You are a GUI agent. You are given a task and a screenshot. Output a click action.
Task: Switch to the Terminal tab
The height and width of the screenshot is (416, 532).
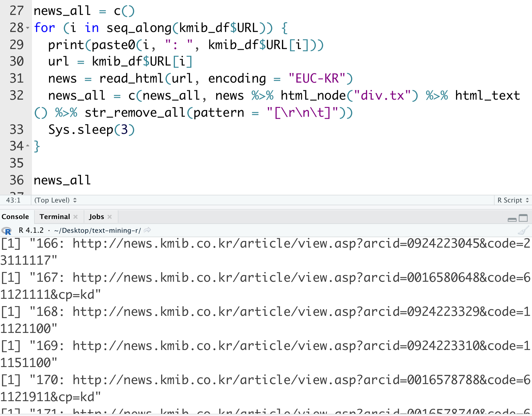55,217
